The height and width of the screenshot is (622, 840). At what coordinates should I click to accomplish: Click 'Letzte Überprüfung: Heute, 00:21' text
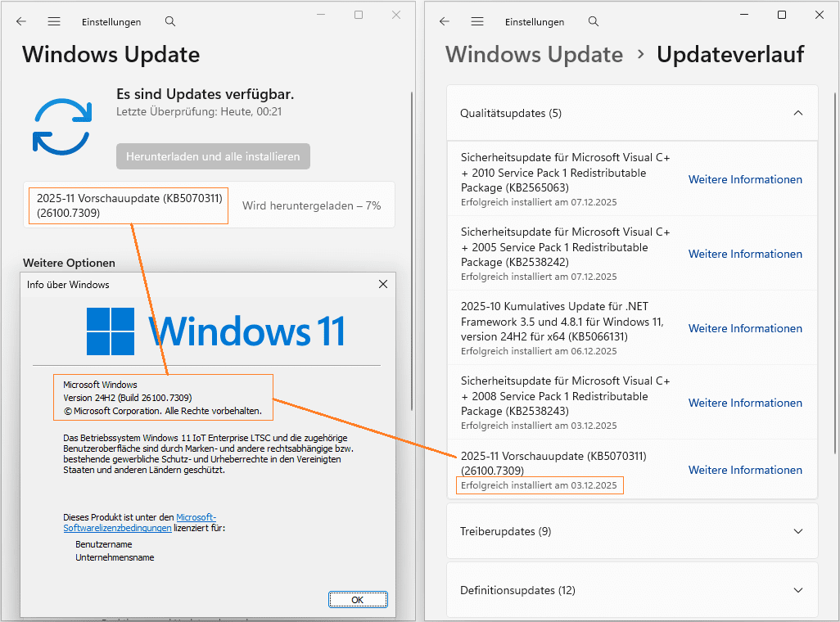[199, 111]
